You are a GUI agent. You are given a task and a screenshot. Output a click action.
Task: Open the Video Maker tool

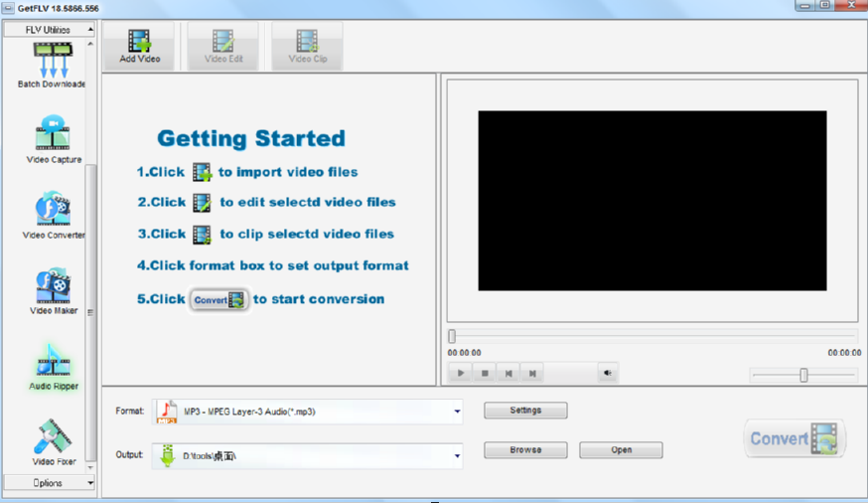pos(54,291)
